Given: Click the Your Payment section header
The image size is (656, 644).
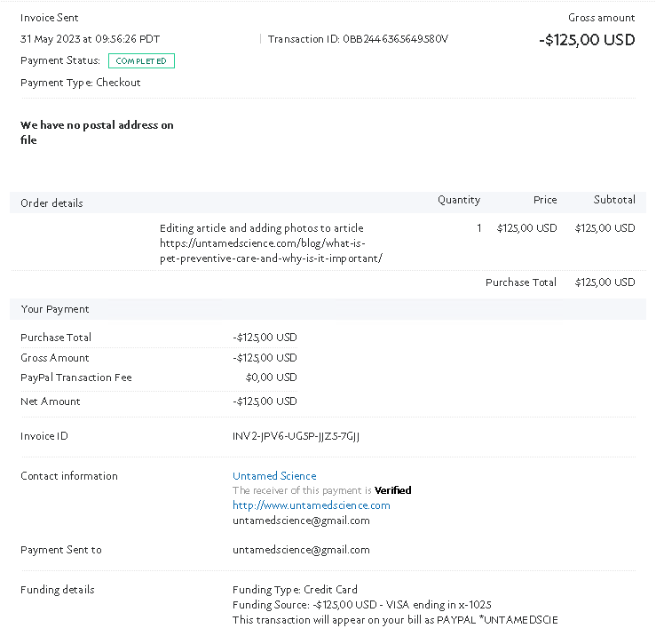Looking at the screenshot, I should (55, 309).
